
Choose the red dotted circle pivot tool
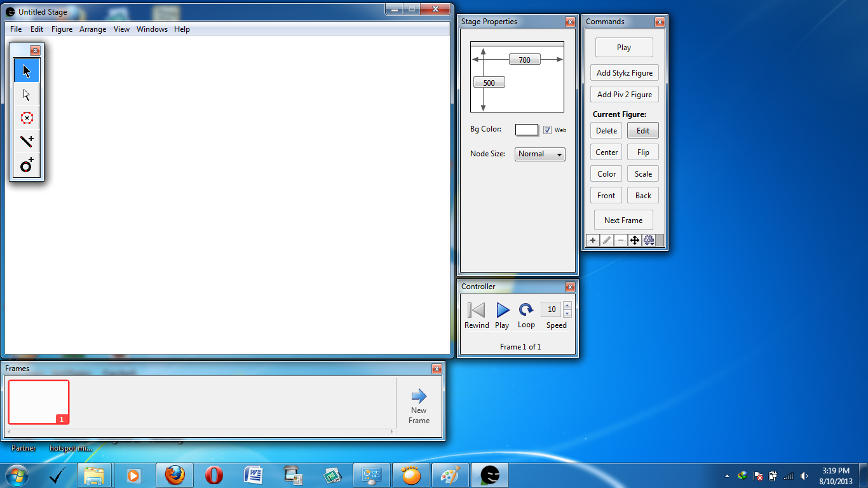[x=27, y=118]
